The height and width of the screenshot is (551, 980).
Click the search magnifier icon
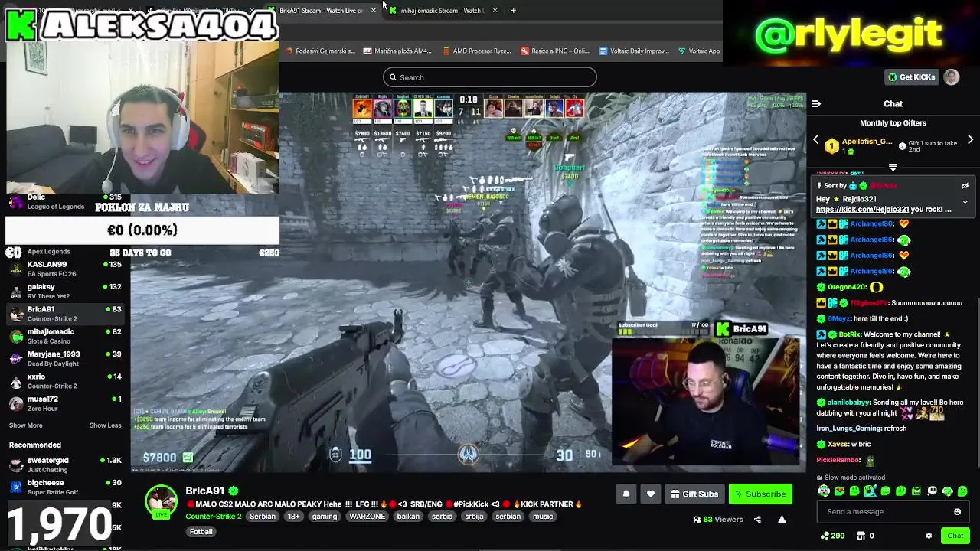point(393,77)
